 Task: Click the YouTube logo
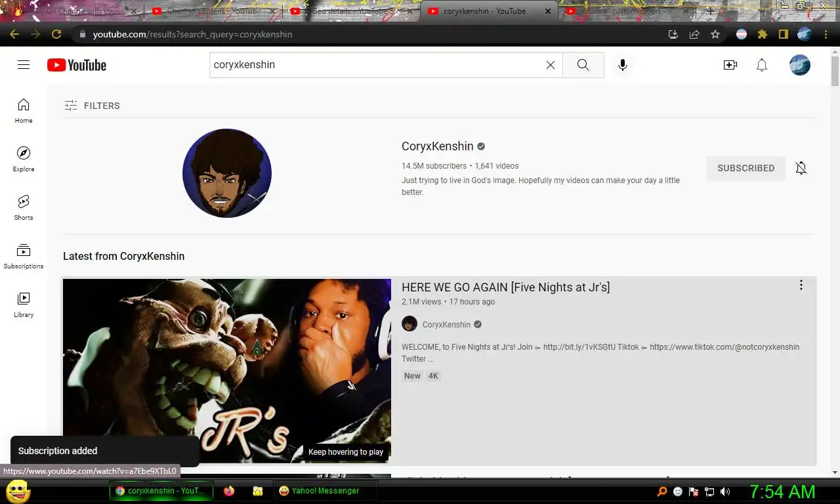point(77,65)
